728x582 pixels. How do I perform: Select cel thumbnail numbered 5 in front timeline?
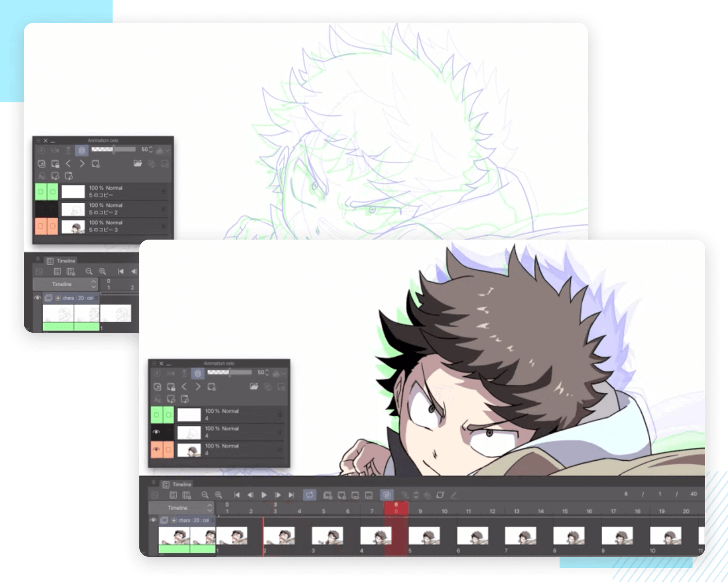424,536
